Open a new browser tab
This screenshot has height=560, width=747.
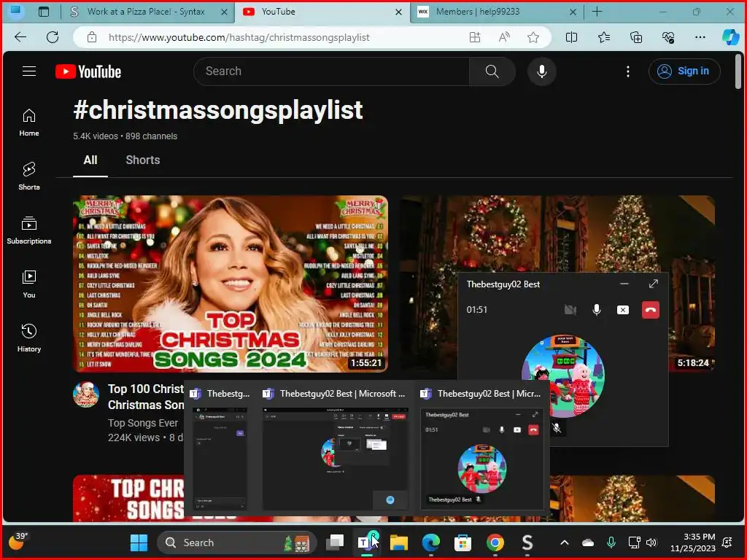click(x=597, y=12)
